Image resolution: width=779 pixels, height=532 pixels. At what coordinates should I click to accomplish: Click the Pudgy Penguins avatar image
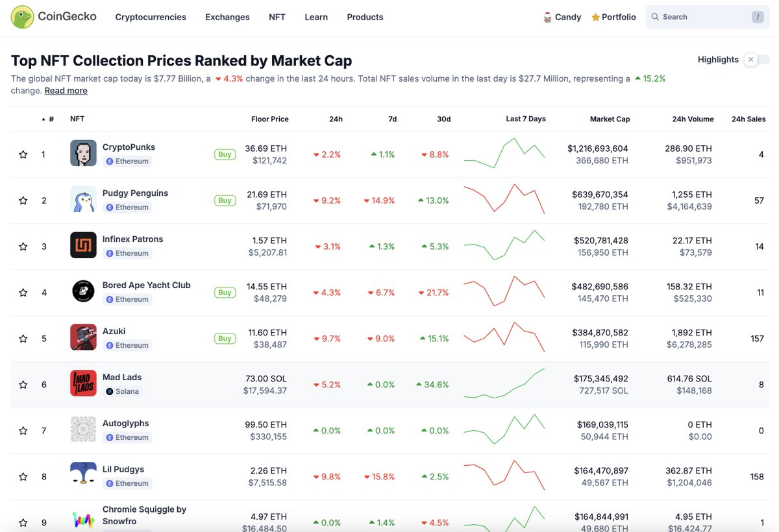82,200
